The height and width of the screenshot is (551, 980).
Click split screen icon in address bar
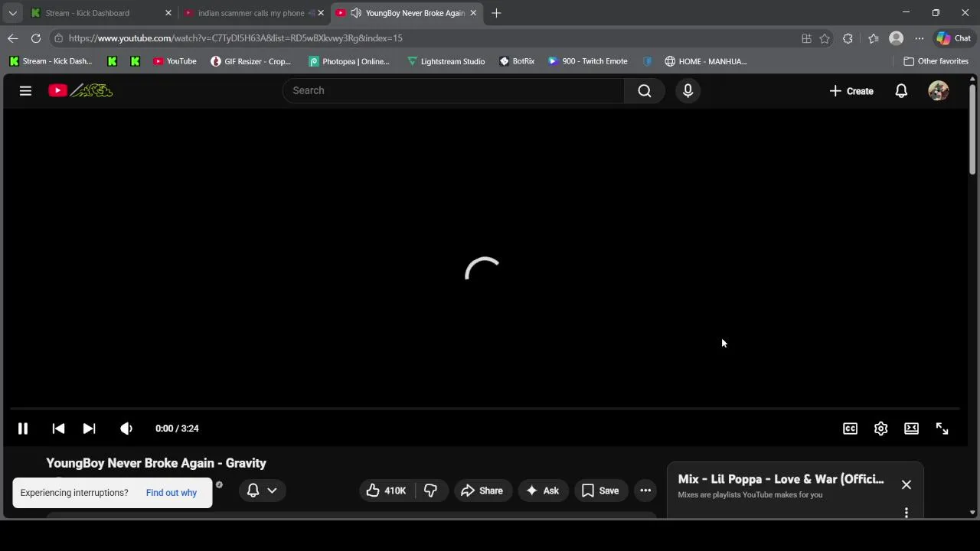(x=806, y=38)
